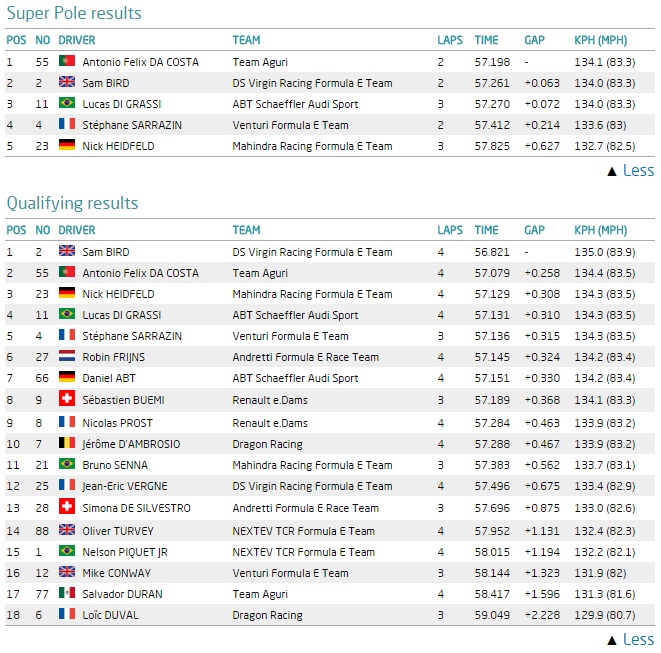This screenshot has height=653, width=661.
Task: Click French flag beside Nicolas Prost
Action: coord(67,422)
